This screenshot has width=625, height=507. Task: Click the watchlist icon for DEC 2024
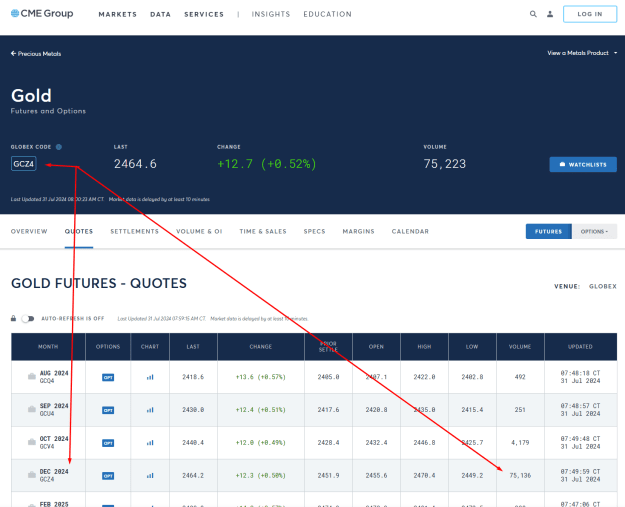[x=32, y=475]
